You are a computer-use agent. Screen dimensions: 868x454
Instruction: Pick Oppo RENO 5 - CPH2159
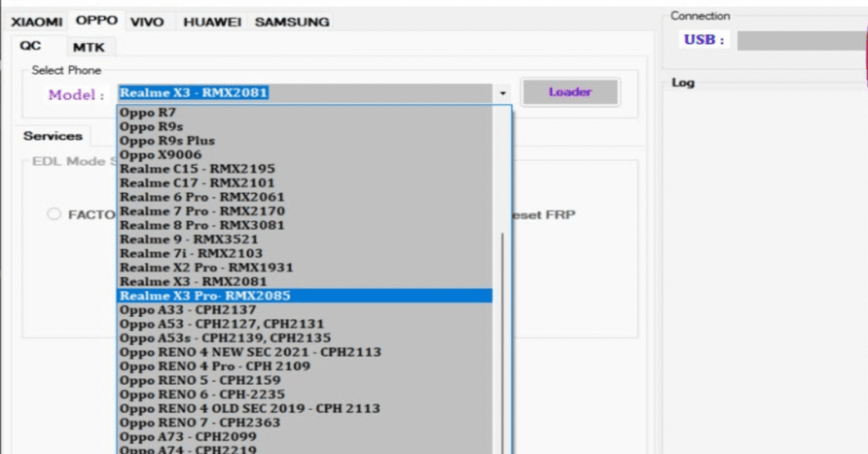click(x=305, y=380)
